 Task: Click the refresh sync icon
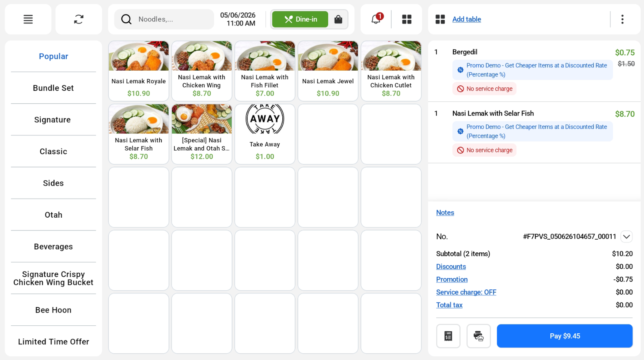[x=79, y=19]
